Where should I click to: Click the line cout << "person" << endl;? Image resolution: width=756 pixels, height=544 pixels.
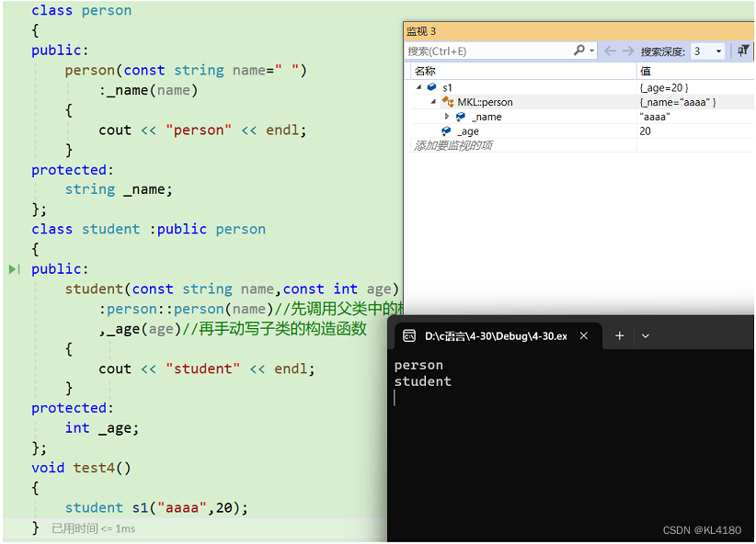pyautogui.click(x=202, y=130)
